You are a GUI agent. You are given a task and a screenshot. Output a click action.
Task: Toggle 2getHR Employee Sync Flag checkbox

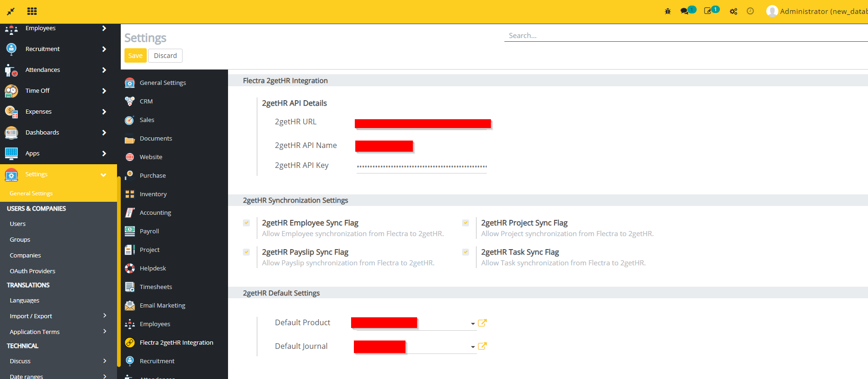pos(247,223)
